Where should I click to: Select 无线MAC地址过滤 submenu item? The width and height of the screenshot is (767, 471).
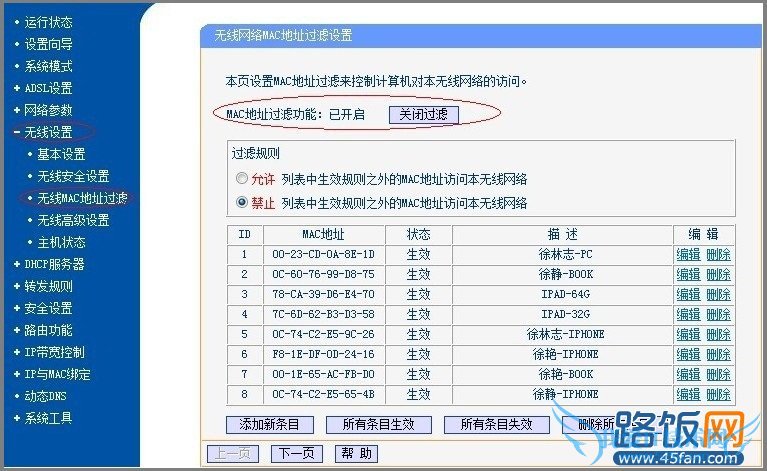pyautogui.click(x=82, y=198)
